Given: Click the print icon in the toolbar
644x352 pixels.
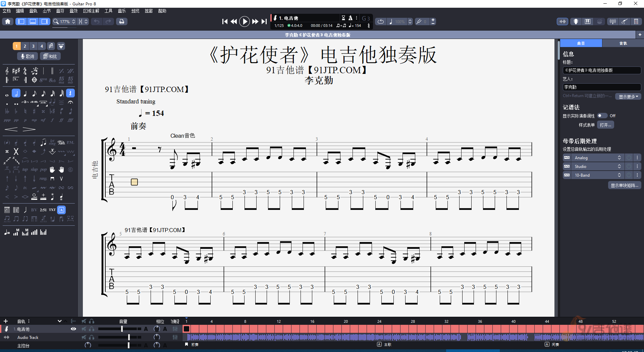Looking at the screenshot, I should click(x=122, y=21).
